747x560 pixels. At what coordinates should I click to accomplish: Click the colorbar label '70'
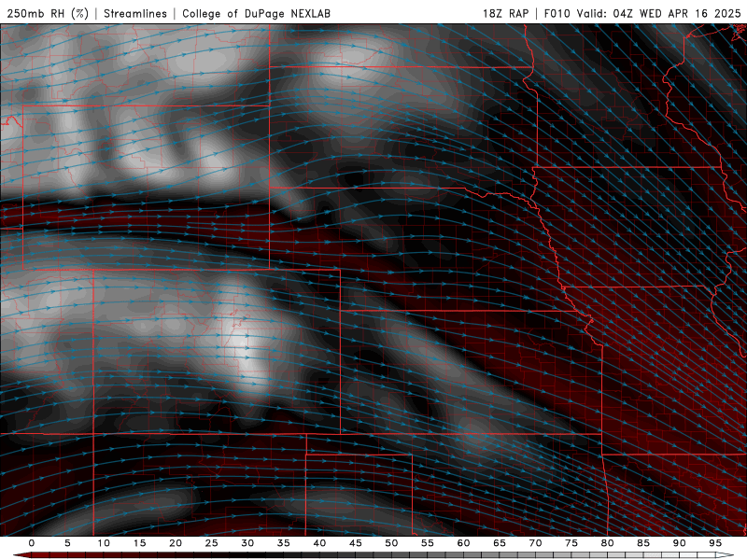tap(535, 543)
